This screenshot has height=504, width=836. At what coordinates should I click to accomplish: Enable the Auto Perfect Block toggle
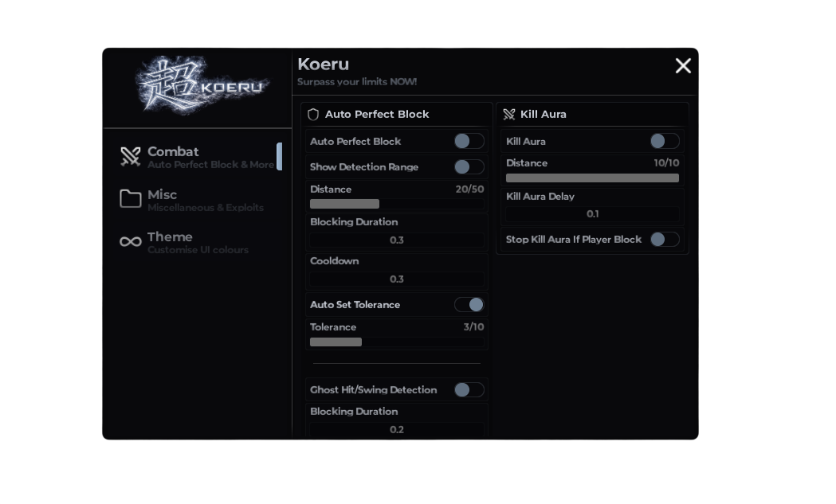(469, 141)
